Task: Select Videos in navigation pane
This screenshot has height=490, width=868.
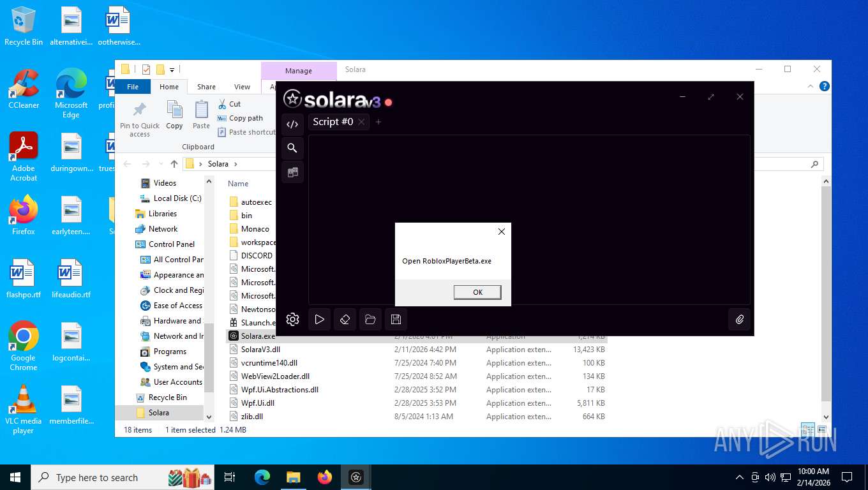Action: (x=158, y=183)
